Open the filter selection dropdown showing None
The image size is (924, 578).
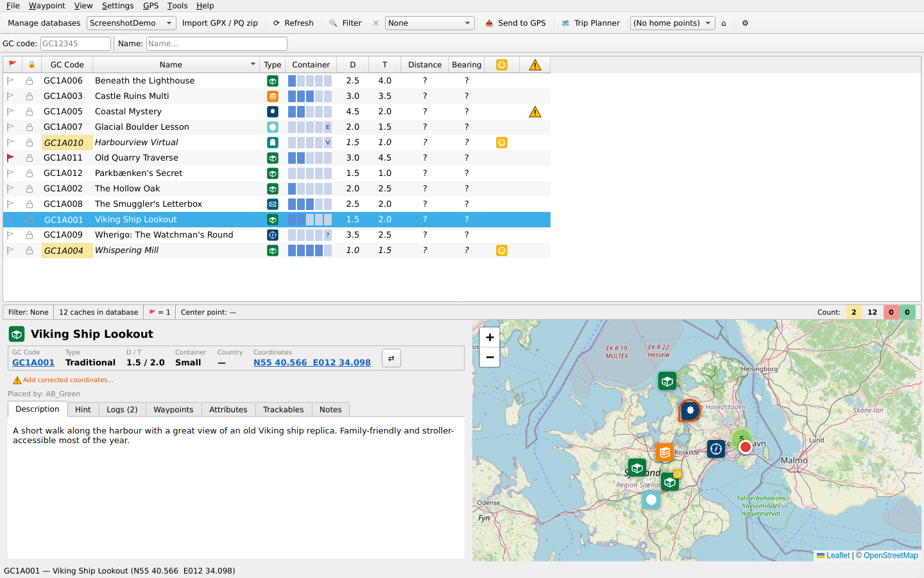click(430, 23)
